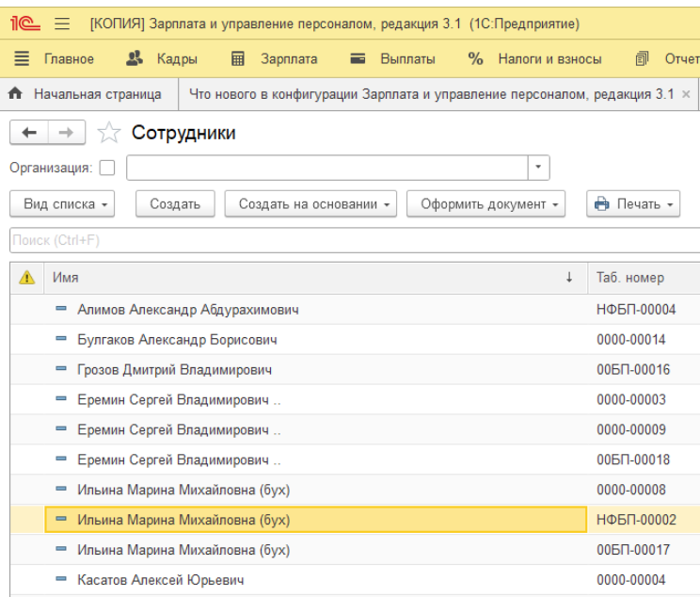Screen dimensions: 700x597
Task: Click the 1C logo icon
Action: coord(25,23)
